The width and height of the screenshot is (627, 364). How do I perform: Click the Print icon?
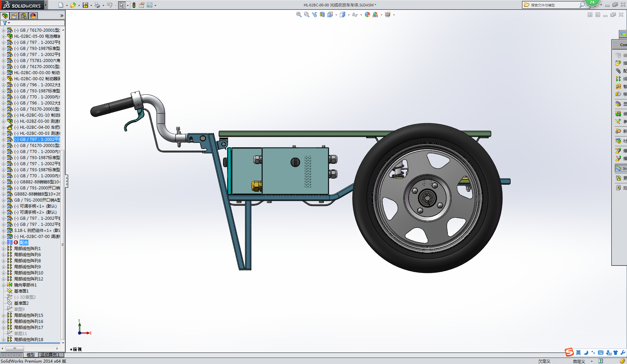[x=97, y=5]
